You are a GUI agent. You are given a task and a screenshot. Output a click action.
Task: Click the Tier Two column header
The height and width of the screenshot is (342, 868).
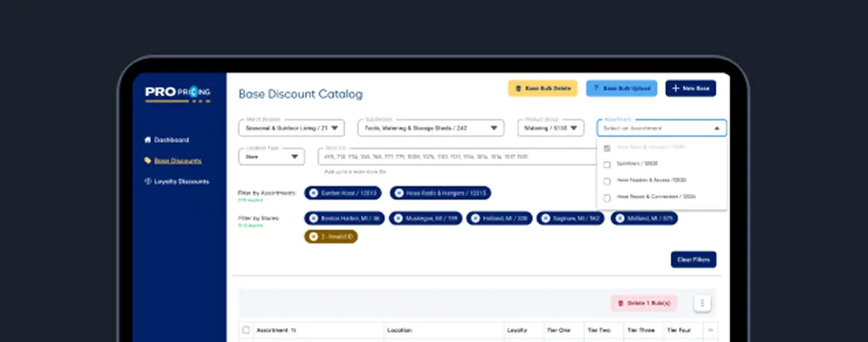click(x=599, y=330)
